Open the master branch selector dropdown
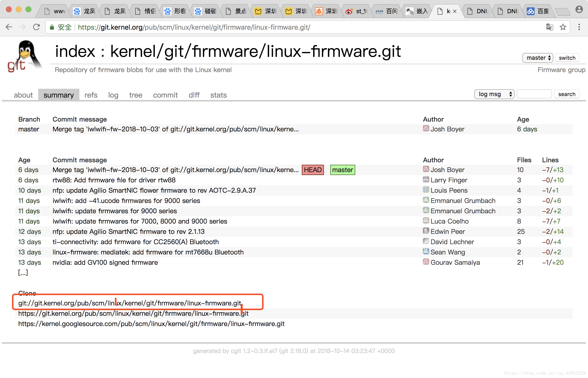Image resolution: width=588 pixels, height=378 pixels. pyautogui.click(x=538, y=58)
